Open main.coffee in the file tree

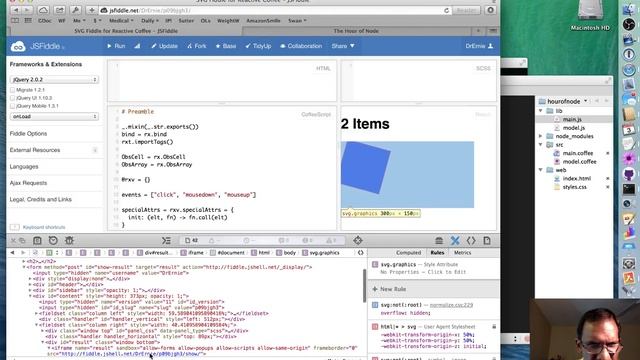(x=578, y=153)
